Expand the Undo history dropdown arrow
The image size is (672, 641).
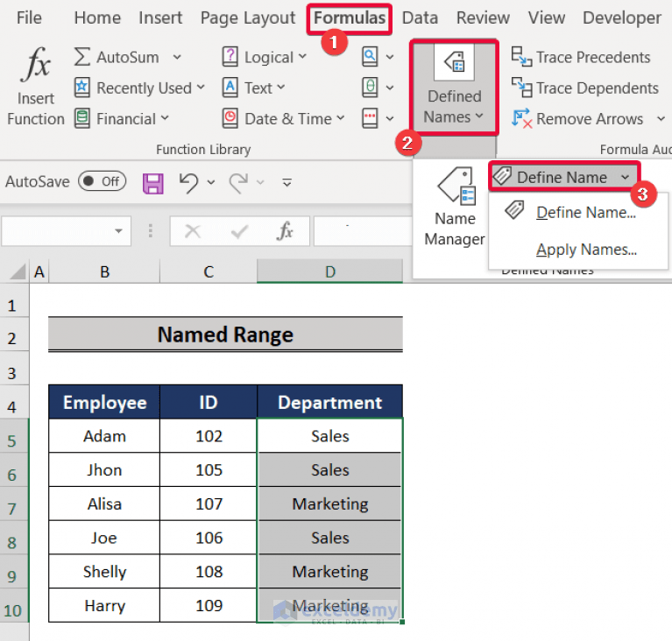[x=211, y=182]
